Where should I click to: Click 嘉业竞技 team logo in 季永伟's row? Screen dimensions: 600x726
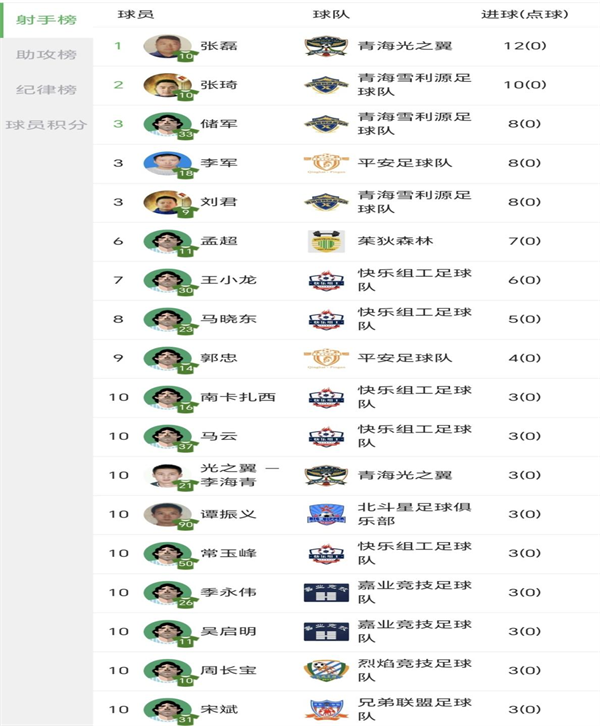coord(326,592)
